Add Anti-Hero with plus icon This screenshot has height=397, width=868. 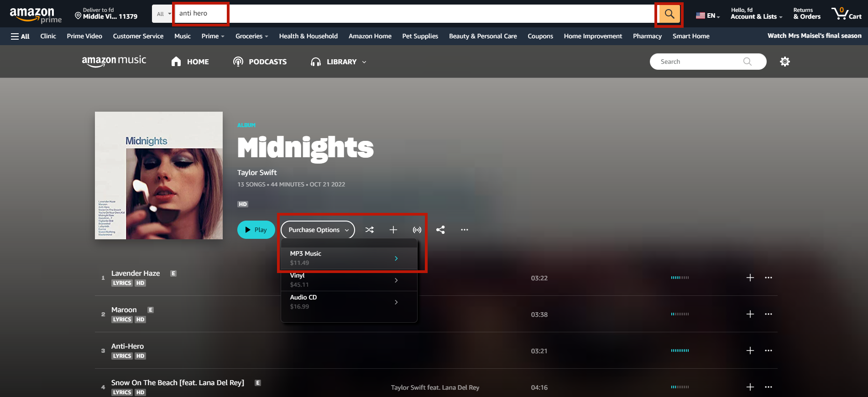click(750, 351)
